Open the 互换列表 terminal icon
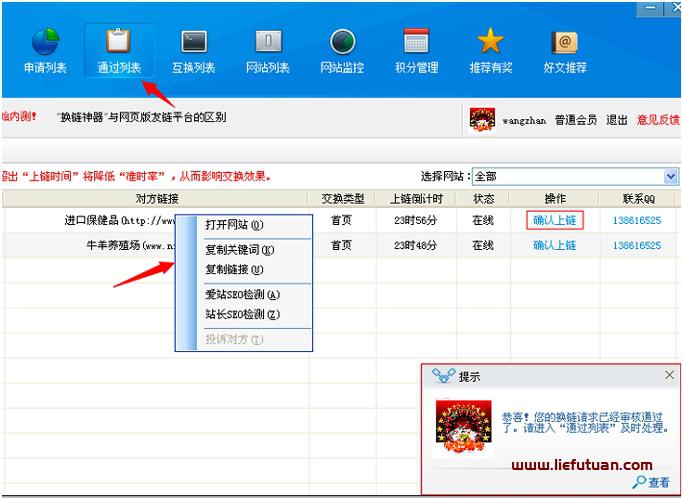Image resolution: width=683 pixels, height=500 pixels. (194, 42)
